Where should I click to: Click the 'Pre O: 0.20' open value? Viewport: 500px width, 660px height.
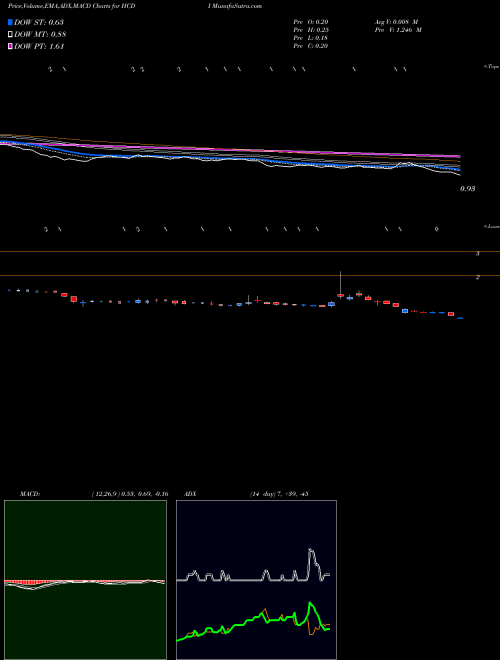(x=311, y=22)
